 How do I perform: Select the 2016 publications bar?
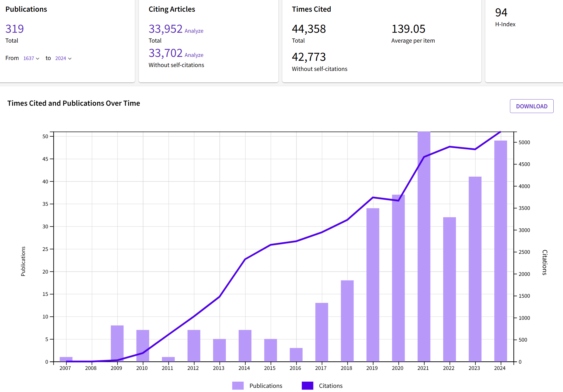point(296,355)
